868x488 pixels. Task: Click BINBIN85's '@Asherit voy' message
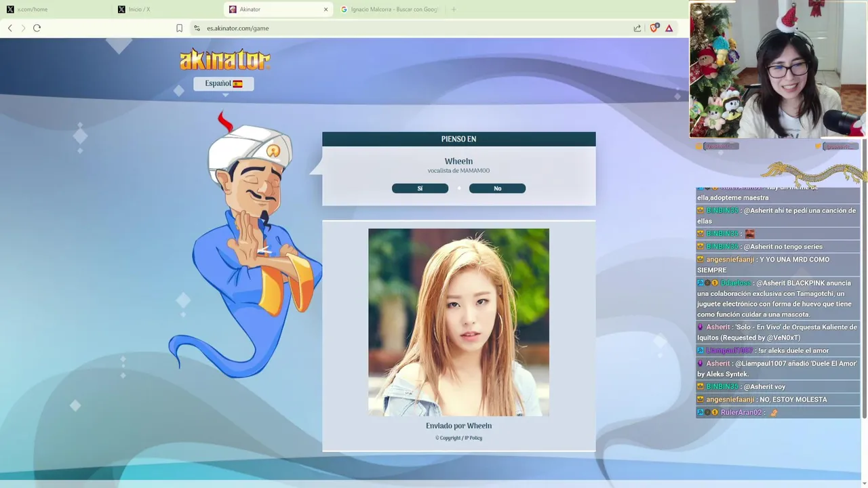tap(778, 386)
